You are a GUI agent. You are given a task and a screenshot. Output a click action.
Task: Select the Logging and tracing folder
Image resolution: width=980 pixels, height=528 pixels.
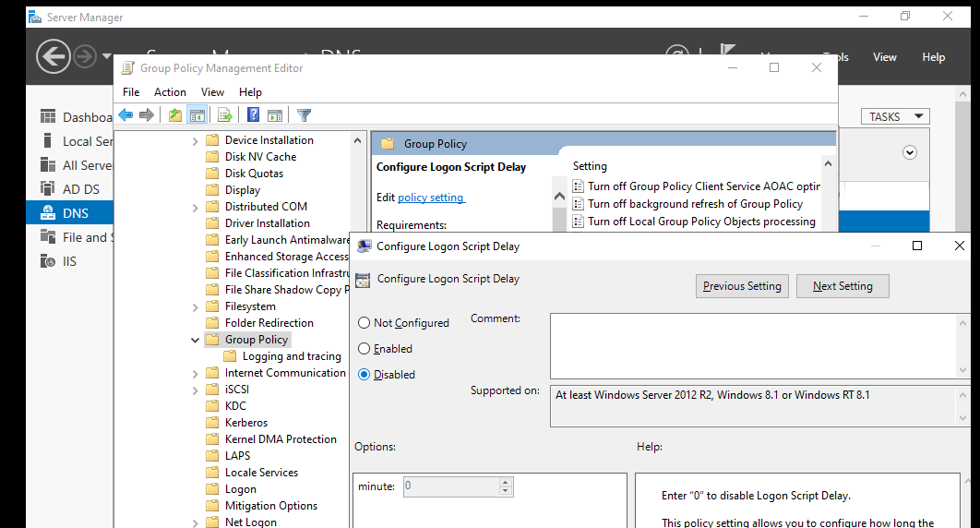283,356
